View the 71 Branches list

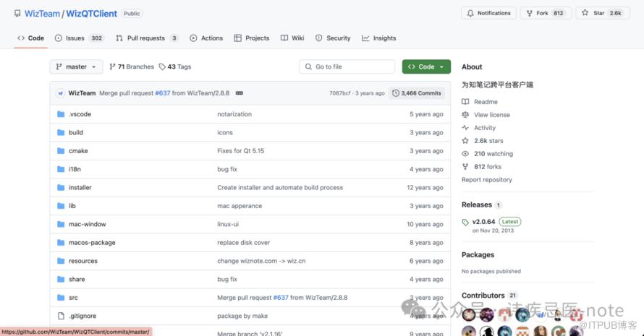tap(132, 66)
